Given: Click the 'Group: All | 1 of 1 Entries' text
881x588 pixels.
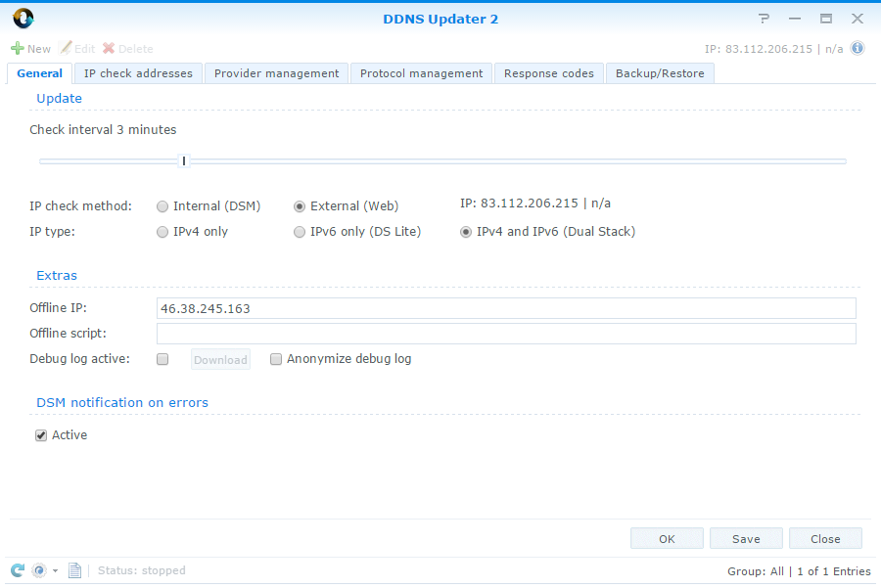Looking at the screenshot, I should (799, 571).
